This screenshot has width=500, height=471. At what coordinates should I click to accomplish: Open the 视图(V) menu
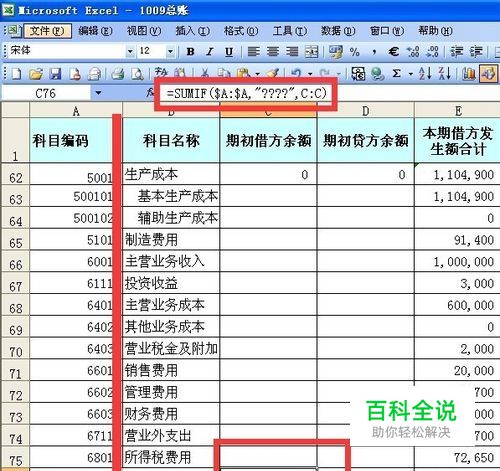point(144,31)
